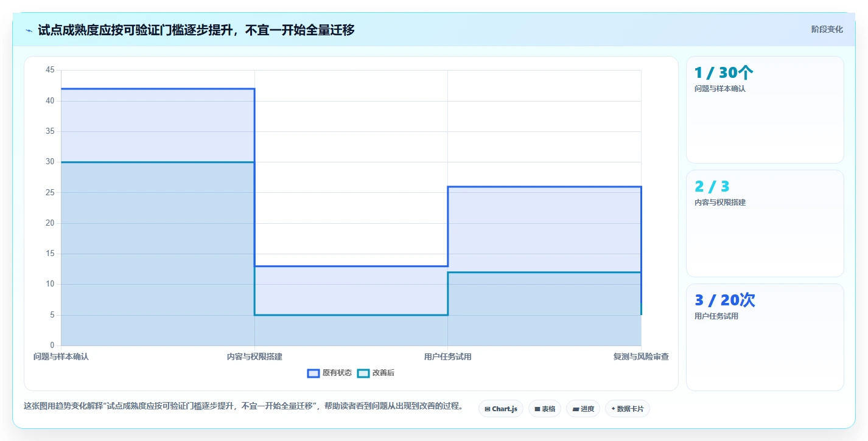Click the 内容与权限搭建 x-axis label

click(254, 357)
